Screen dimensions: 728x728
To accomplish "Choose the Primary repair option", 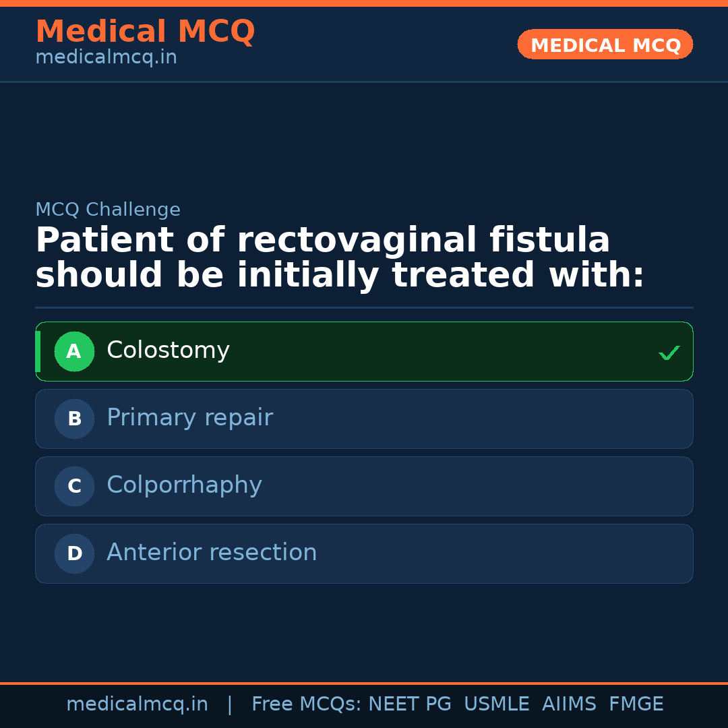I will pyautogui.click(x=189, y=418).
